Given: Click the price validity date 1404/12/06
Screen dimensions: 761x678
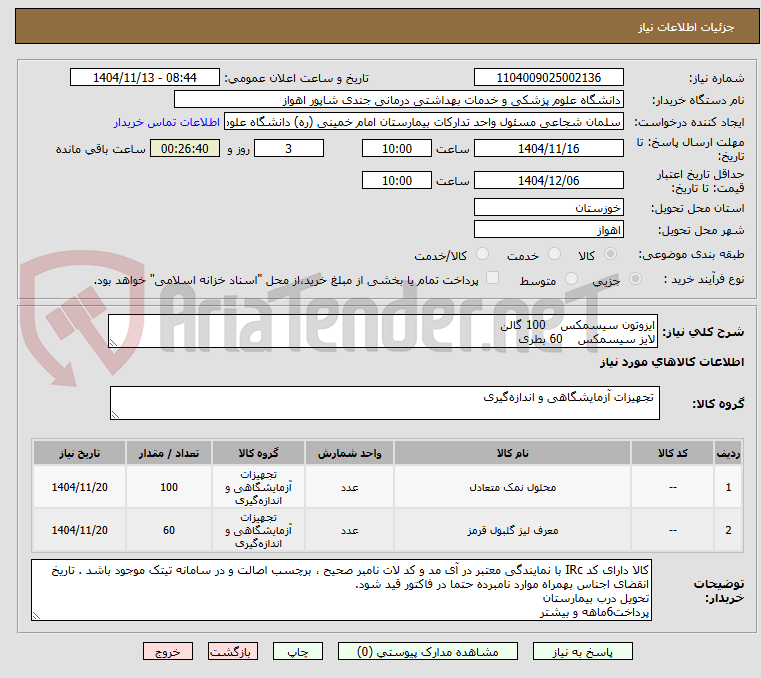Looking at the screenshot, I should tap(548, 181).
